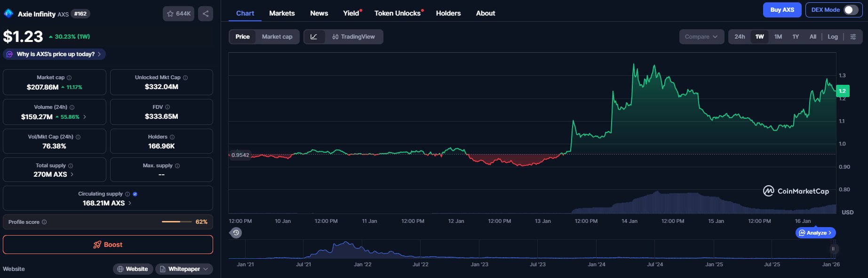Open the Token Unlocks tab
The width and height of the screenshot is (868, 278).
(398, 13)
